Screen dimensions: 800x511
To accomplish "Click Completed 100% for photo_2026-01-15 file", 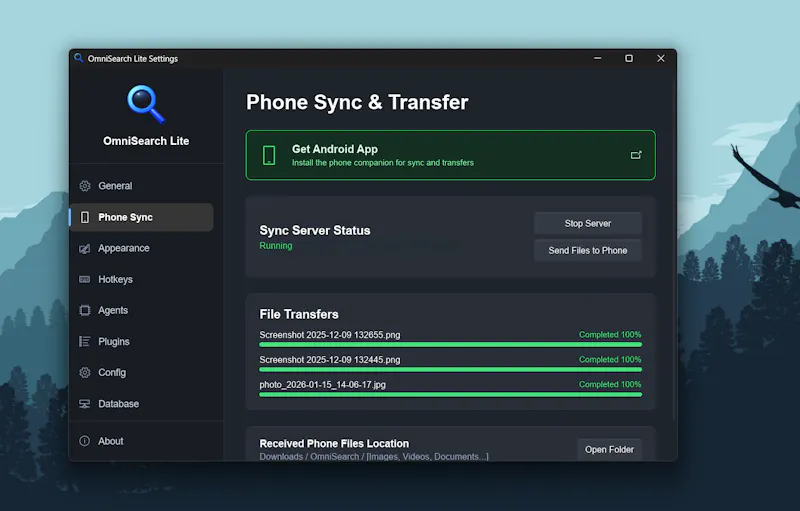I will tap(610, 384).
